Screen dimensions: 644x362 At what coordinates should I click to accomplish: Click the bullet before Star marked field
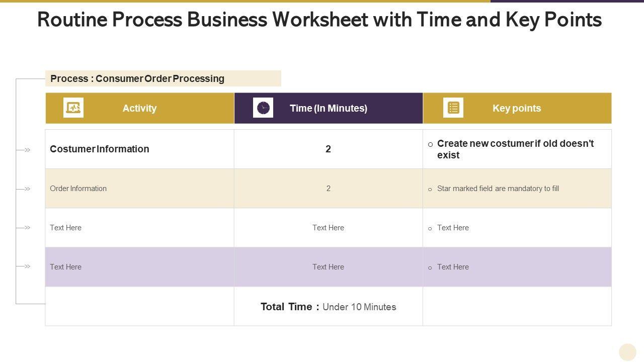pos(430,190)
